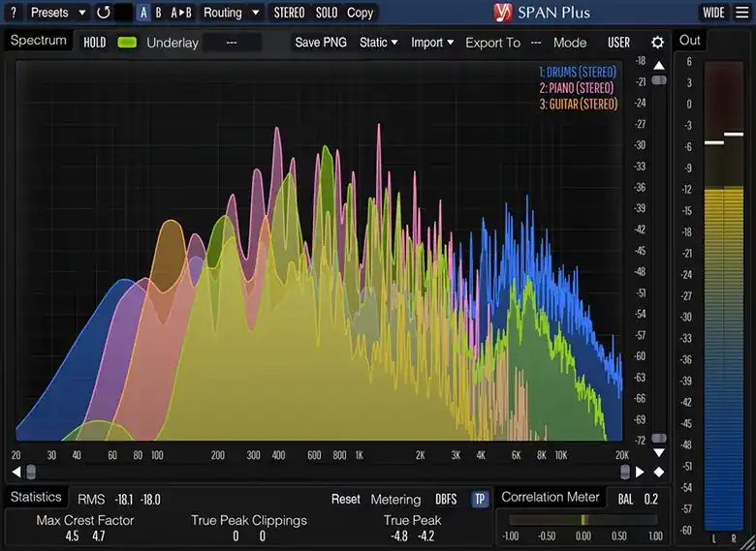
Task: Click the upper vertical range slider handle
Action: [659, 80]
